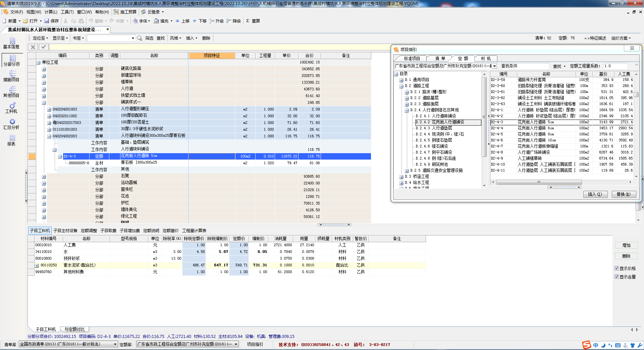Click the 上移 (Move up) arrow icon
Image resolution: width=644 pixels, height=350 pixels.
click(177, 21)
